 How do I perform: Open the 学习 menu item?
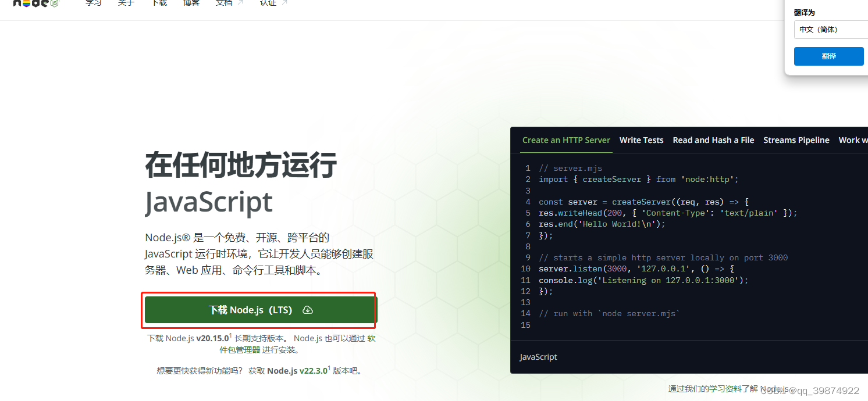pos(93,4)
